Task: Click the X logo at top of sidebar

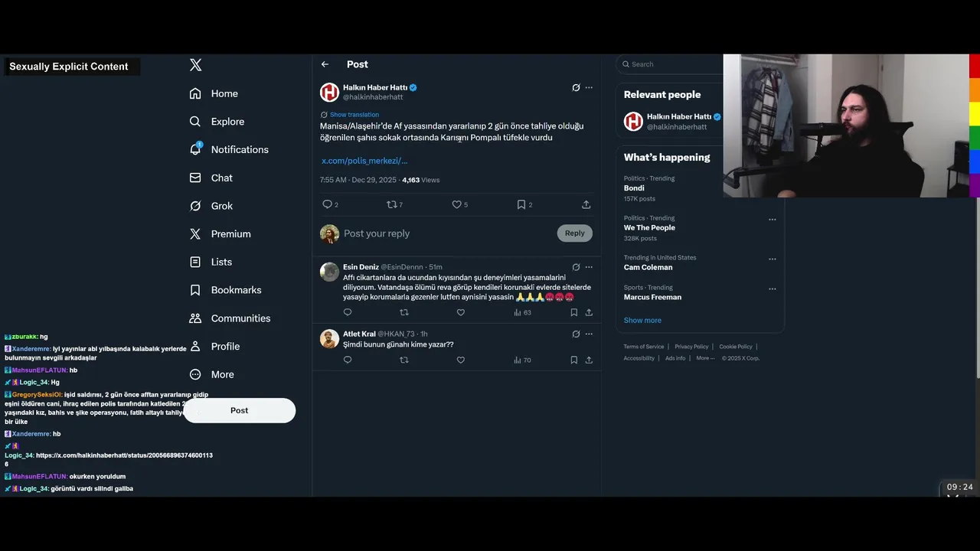Action: [196, 65]
